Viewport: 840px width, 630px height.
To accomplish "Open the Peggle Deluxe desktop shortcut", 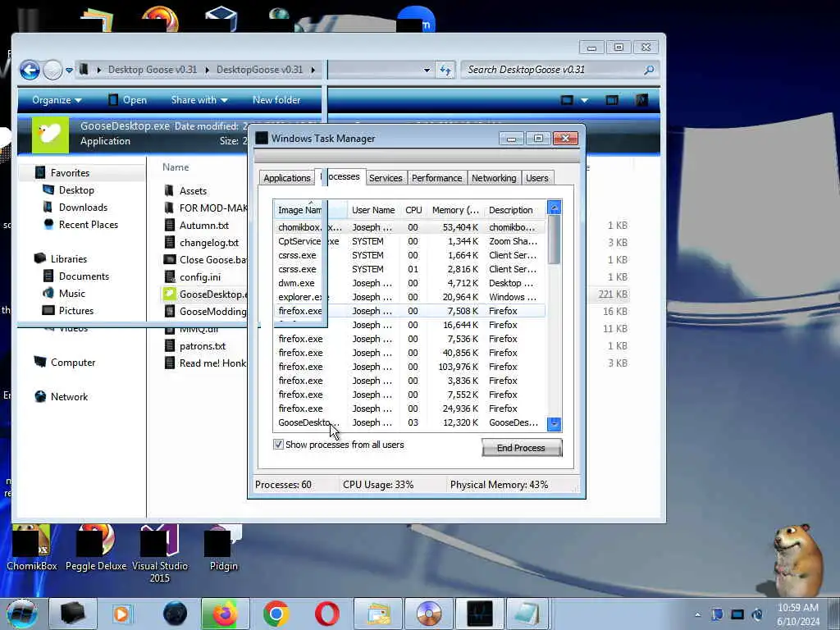I will (x=96, y=547).
